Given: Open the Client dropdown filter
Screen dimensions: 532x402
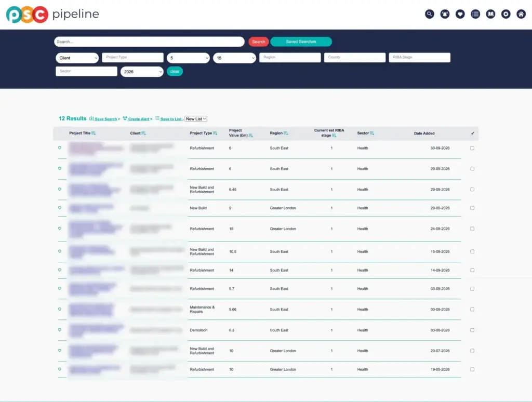Looking at the screenshot, I should pyautogui.click(x=77, y=58).
